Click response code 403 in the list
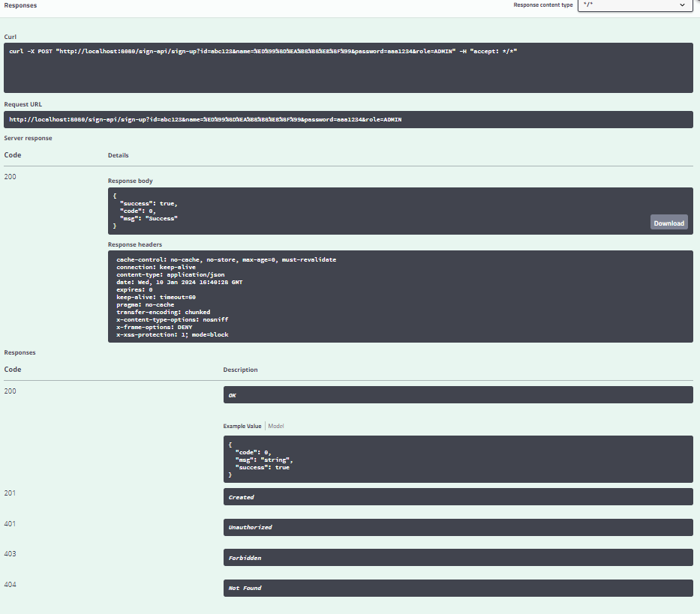 tap(10, 554)
